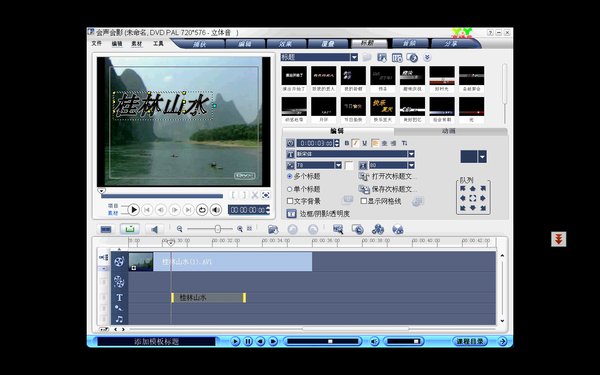Click the export title with clock icon
Viewport: 600px width, 375px height.
[x=412, y=57]
